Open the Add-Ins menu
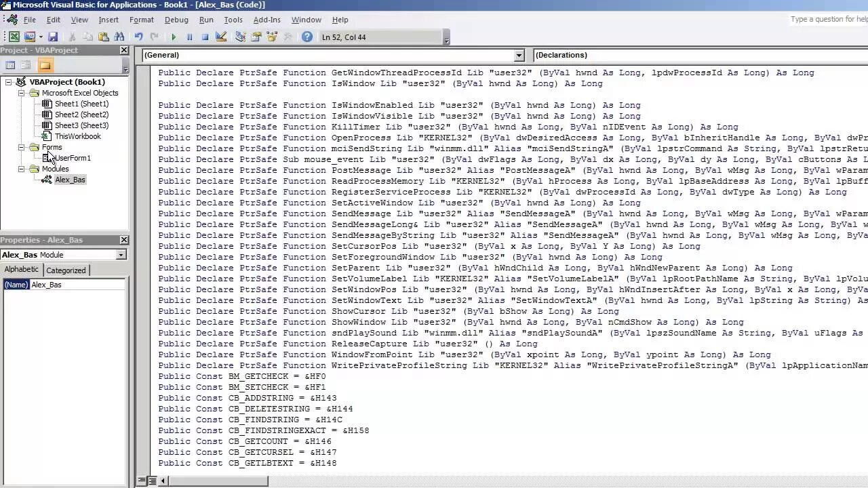 (x=267, y=20)
